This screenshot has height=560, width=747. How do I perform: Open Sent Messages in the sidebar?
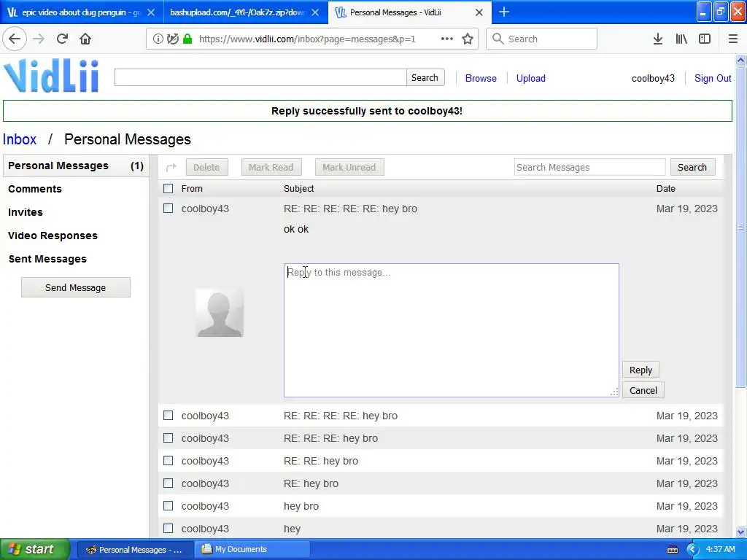click(47, 259)
